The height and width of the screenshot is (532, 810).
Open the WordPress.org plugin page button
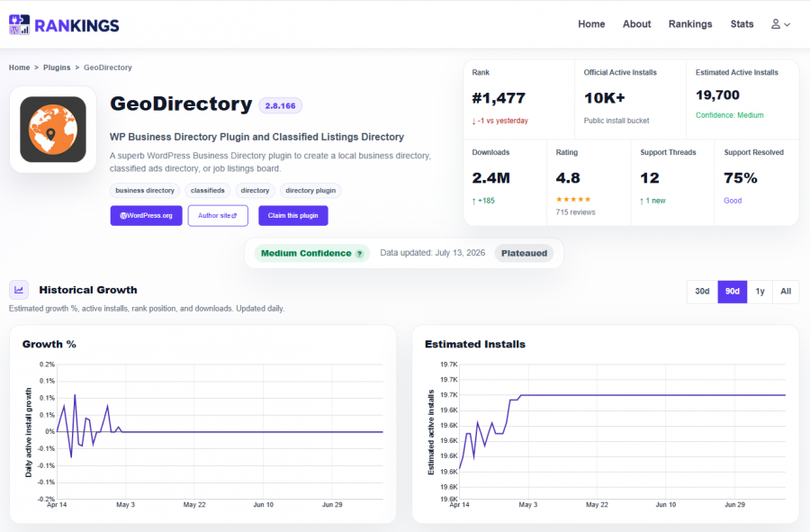pos(146,215)
